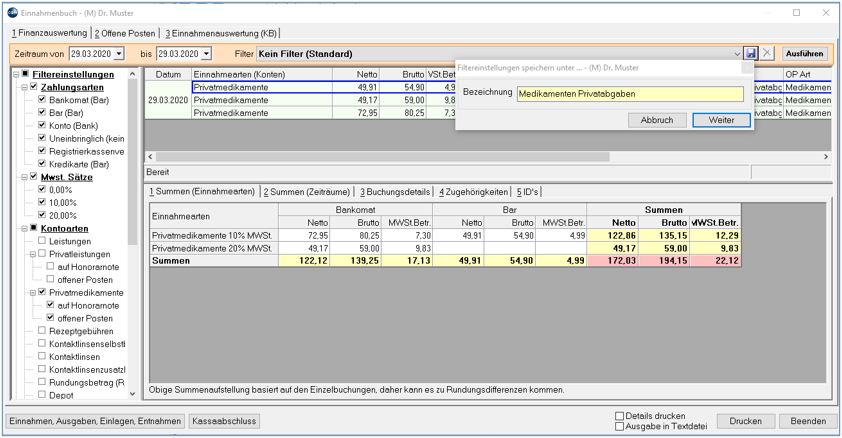Click the filter tree scroll-down arrow
842x438 pixels.
(133, 393)
